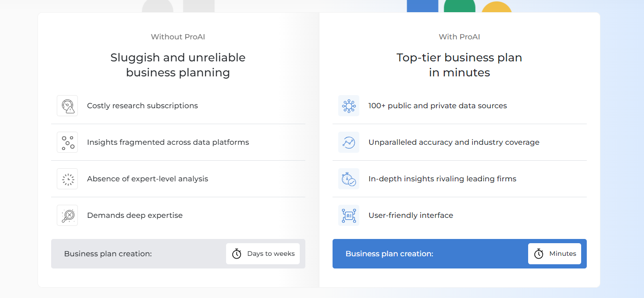The width and height of the screenshot is (644, 298).
Task: Click 'Costly research subscriptions' text
Action: tap(143, 106)
